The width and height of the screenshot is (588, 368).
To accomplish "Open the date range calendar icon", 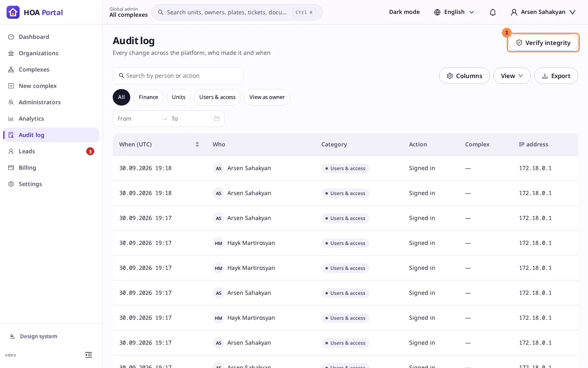I will point(217,119).
